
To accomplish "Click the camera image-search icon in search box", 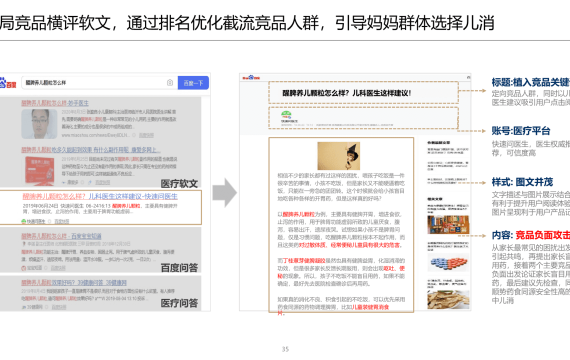I will click(x=170, y=83).
